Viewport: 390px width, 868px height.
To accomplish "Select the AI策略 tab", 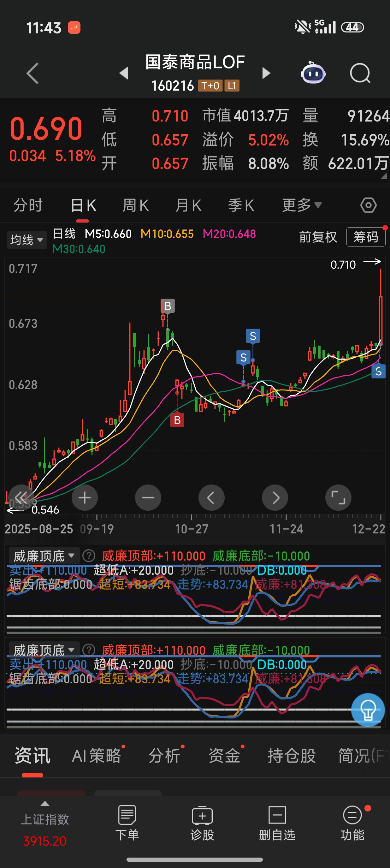I will tap(97, 756).
